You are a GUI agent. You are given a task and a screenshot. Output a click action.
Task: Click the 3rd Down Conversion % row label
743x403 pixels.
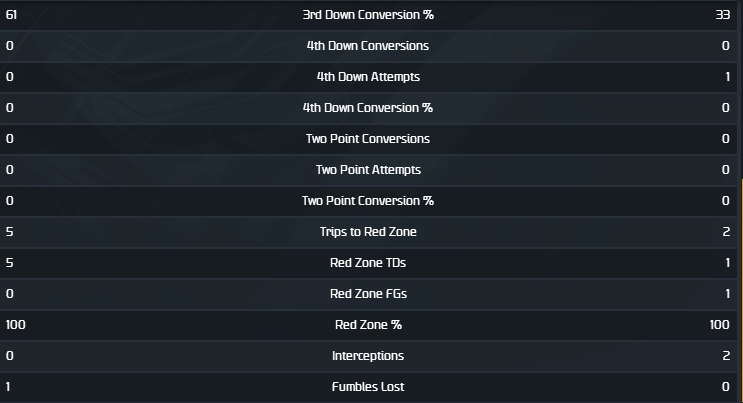(368, 15)
